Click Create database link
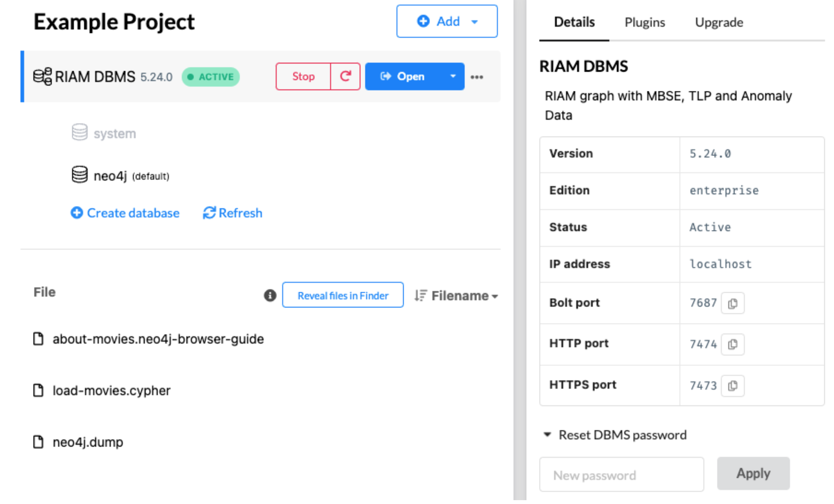 125,213
